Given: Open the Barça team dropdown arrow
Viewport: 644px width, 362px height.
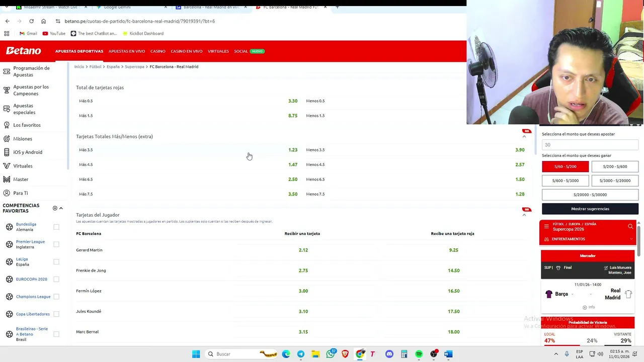Looking at the screenshot, I should [572, 294].
